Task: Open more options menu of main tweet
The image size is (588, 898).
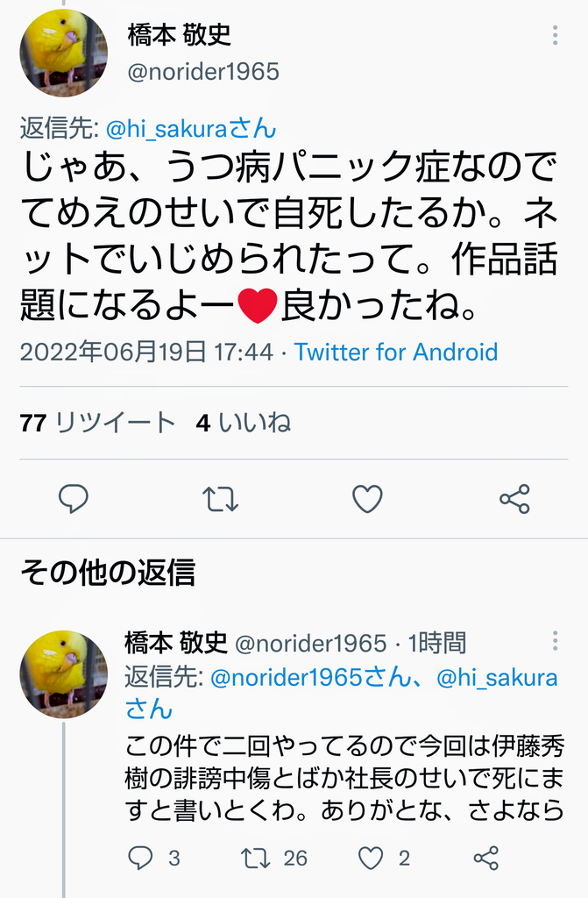Action: pos(555,35)
